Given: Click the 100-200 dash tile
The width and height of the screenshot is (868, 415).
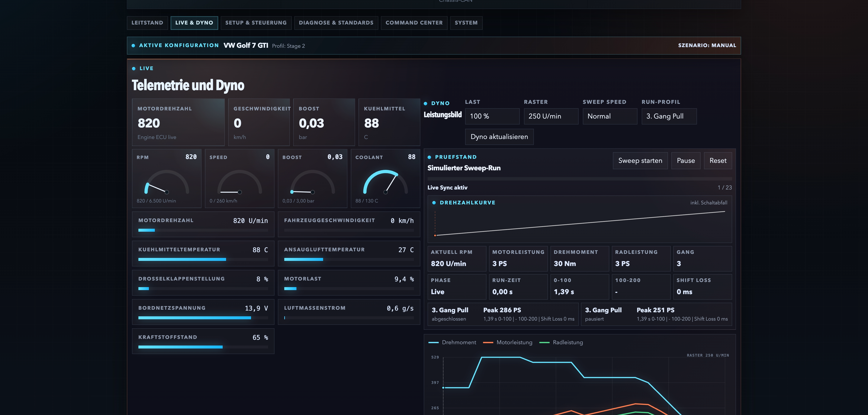Looking at the screenshot, I should (641, 287).
